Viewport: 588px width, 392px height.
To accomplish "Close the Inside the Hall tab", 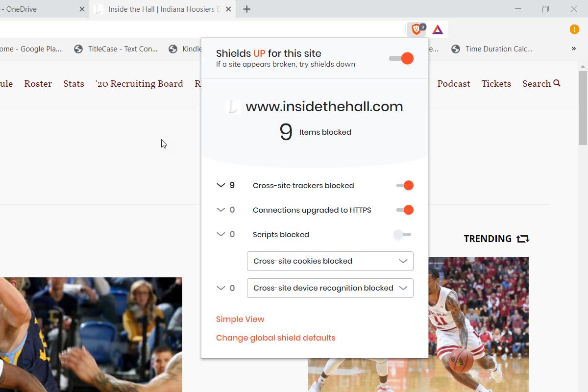I will [x=228, y=9].
